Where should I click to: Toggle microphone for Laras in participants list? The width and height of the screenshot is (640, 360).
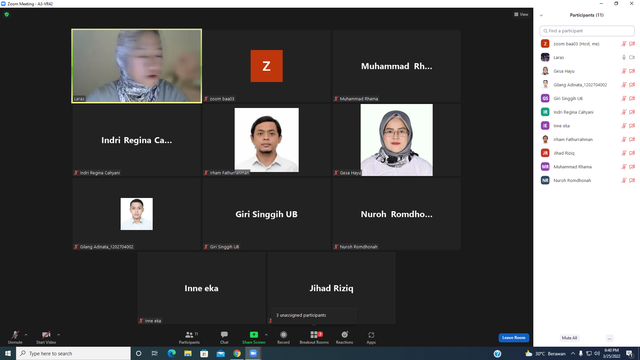coord(624,58)
